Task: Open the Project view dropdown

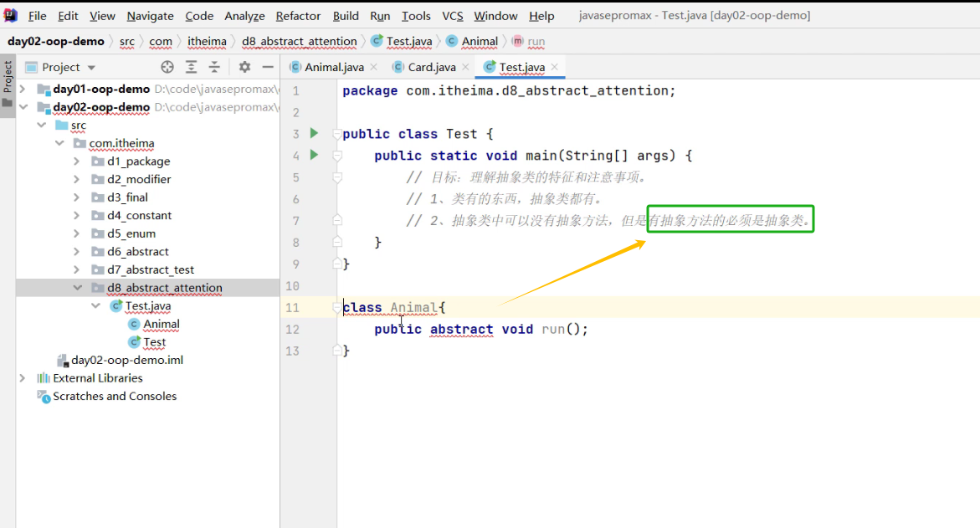Action: click(91, 68)
